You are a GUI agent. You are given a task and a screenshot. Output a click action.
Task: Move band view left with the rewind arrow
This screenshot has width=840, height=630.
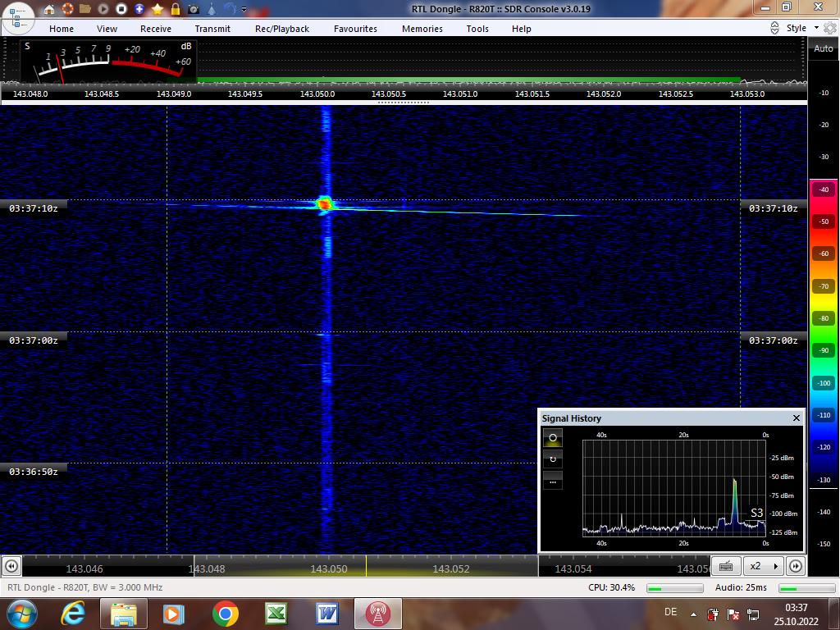11,566
